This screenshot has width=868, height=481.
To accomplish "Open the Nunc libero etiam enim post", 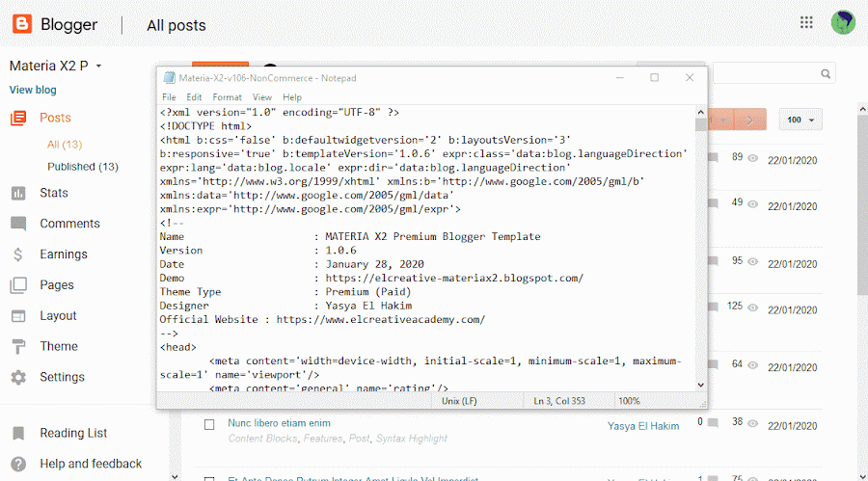I will [279, 423].
